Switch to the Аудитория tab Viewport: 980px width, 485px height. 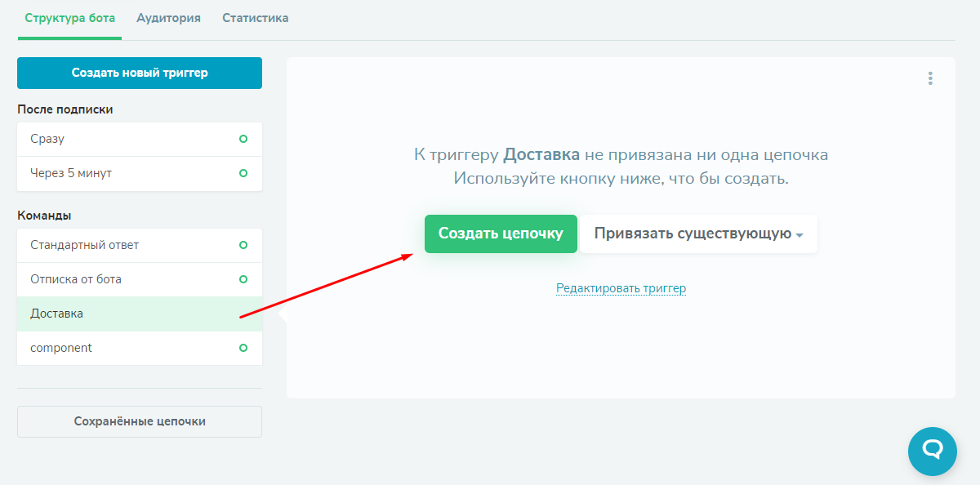pyautogui.click(x=168, y=16)
